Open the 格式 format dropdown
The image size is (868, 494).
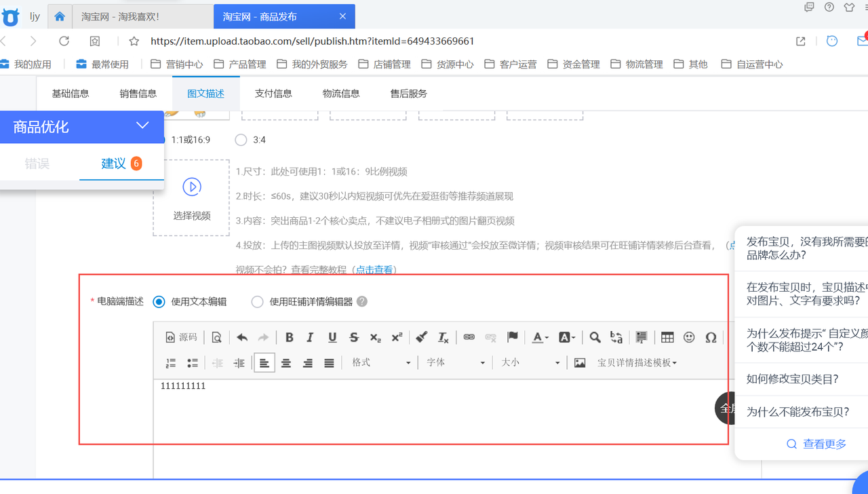pos(381,363)
